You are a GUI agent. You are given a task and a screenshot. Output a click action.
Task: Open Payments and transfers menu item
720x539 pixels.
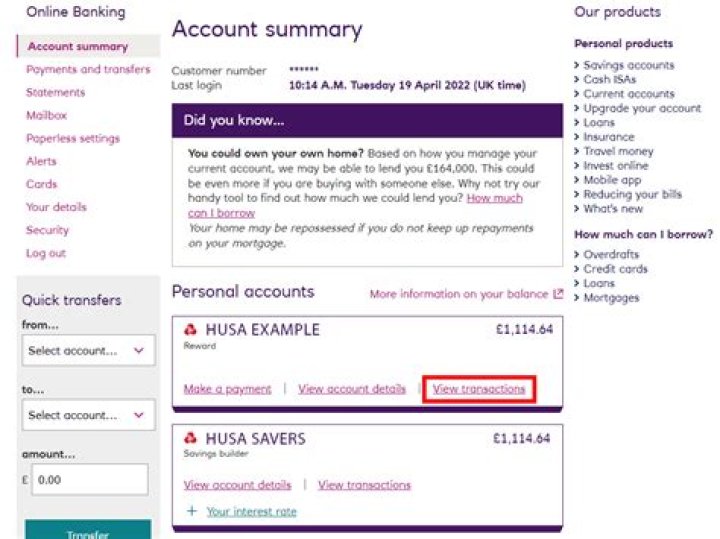pyautogui.click(x=88, y=70)
